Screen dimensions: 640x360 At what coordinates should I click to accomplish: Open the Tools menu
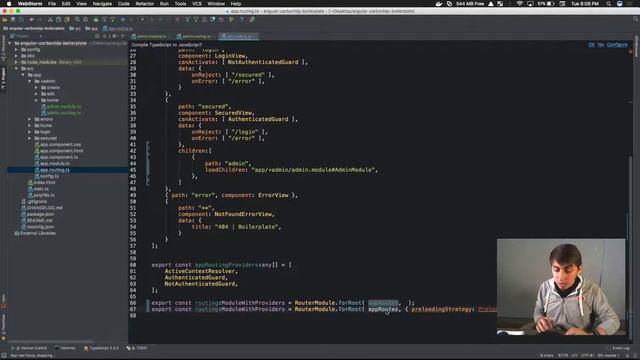[180, 4]
